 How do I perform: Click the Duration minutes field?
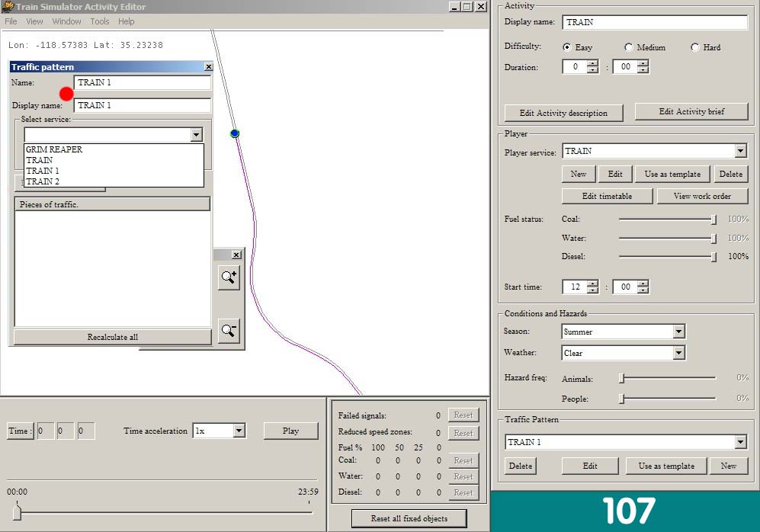[625, 67]
